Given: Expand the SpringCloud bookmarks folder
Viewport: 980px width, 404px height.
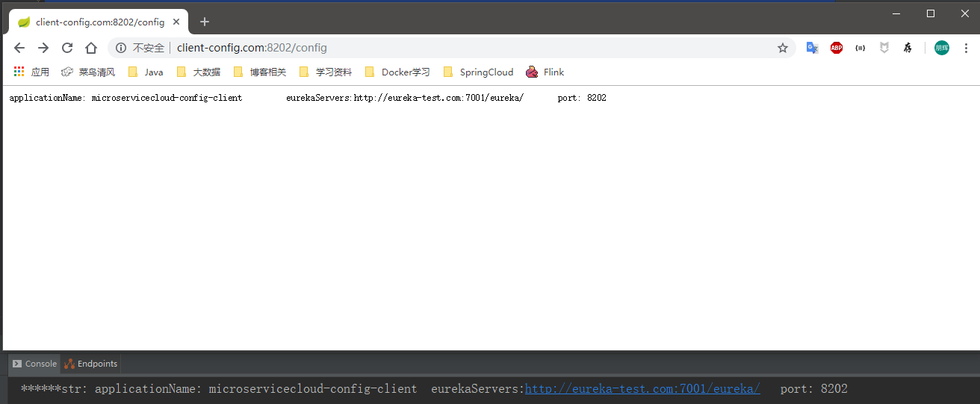Looking at the screenshot, I should [x=478, y=72].
